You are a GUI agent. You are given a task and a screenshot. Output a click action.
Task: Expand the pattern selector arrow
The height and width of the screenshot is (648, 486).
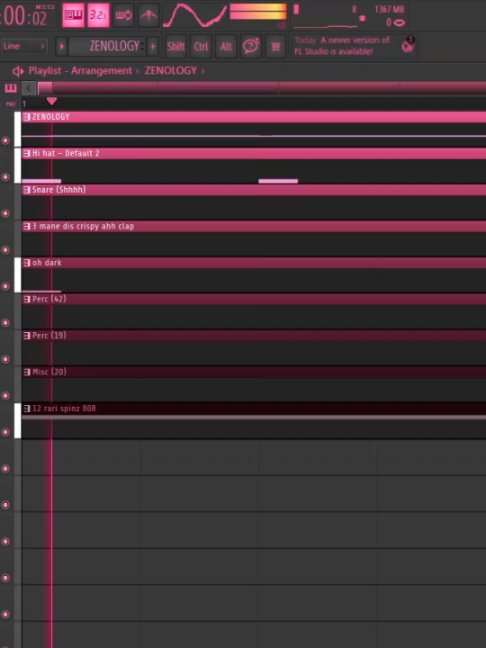coord(62,46)
